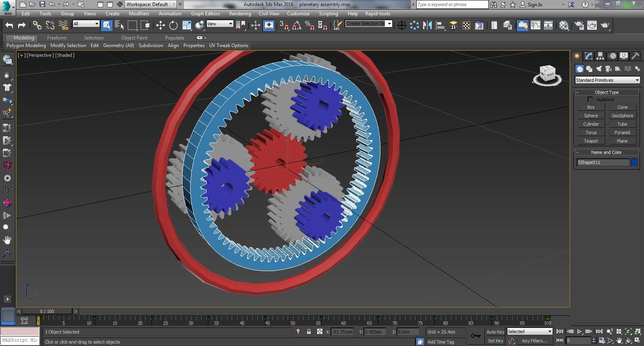Image resolution: width=644 pixels, height=346 pixels.
Task: Open the object color swatch
Action: (x=634, y=162)
